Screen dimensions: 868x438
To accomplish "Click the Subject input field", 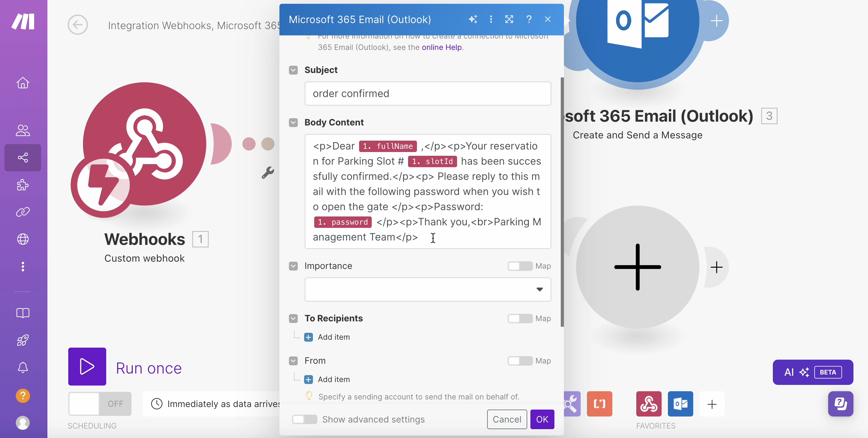I will click(428, 93).
